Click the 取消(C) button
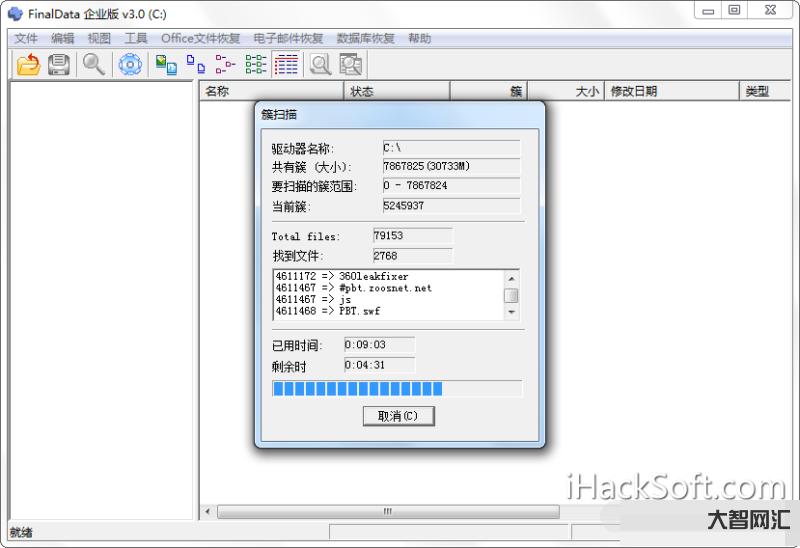The image size is (800, 548). (398, 416)
